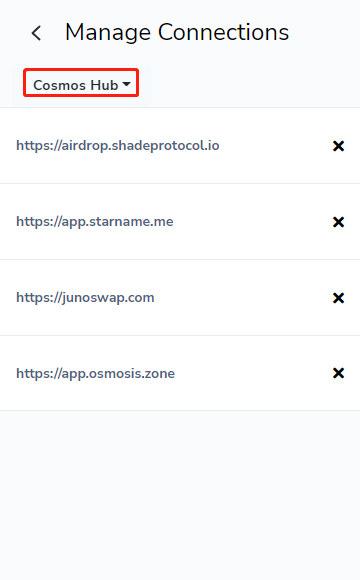Click the word "Hub" in chain selector
Viewport: 360px width, 580px height.
click(x=104, y=85)
